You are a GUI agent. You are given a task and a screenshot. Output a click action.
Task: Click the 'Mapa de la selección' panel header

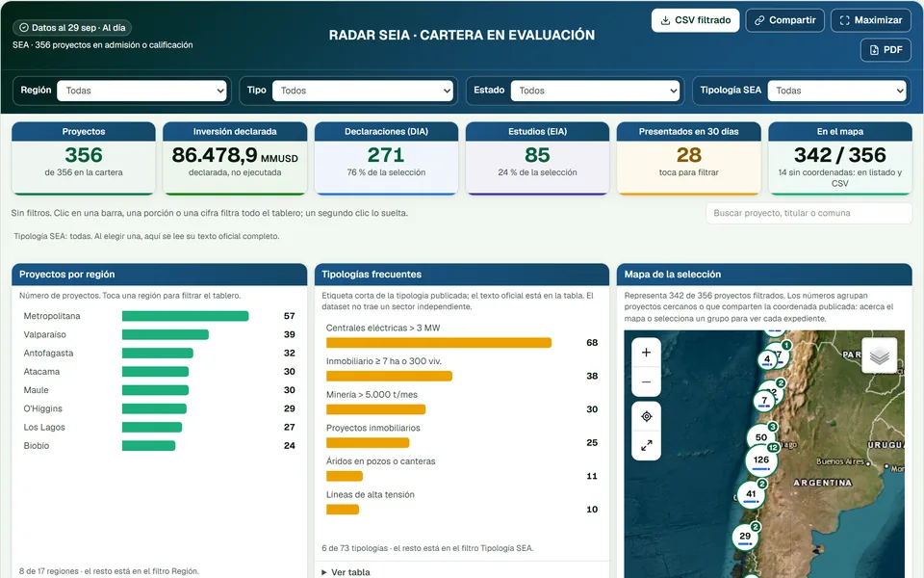tap(764, 275)
